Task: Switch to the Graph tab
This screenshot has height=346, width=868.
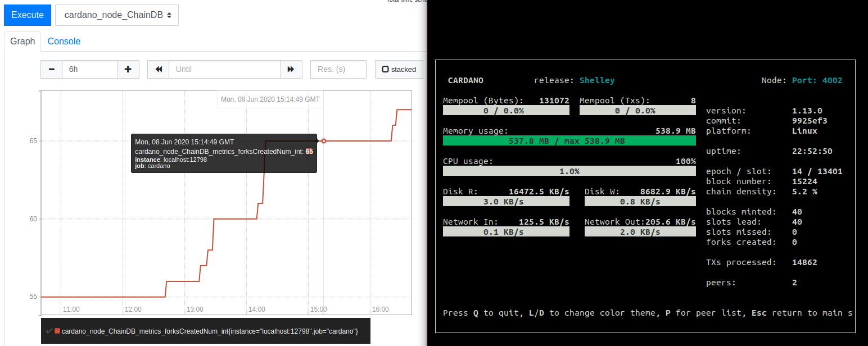Action: click(x=22, y=41)
